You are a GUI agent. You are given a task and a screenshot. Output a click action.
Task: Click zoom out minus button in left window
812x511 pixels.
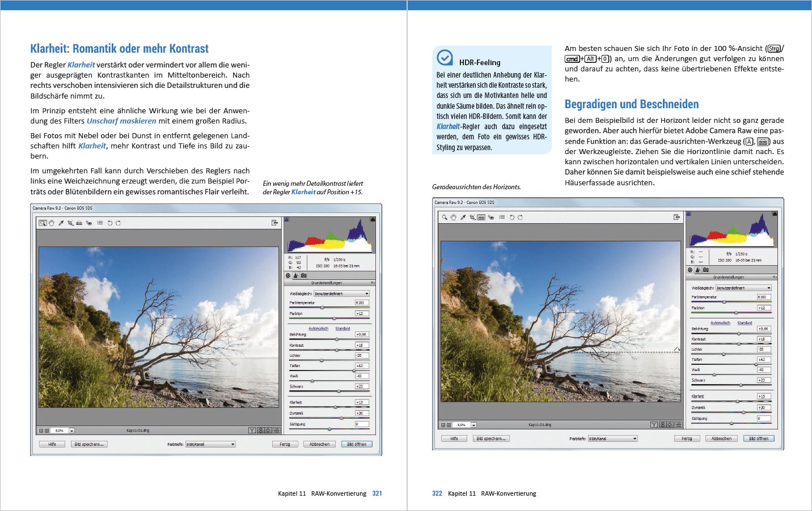(41, 431)
